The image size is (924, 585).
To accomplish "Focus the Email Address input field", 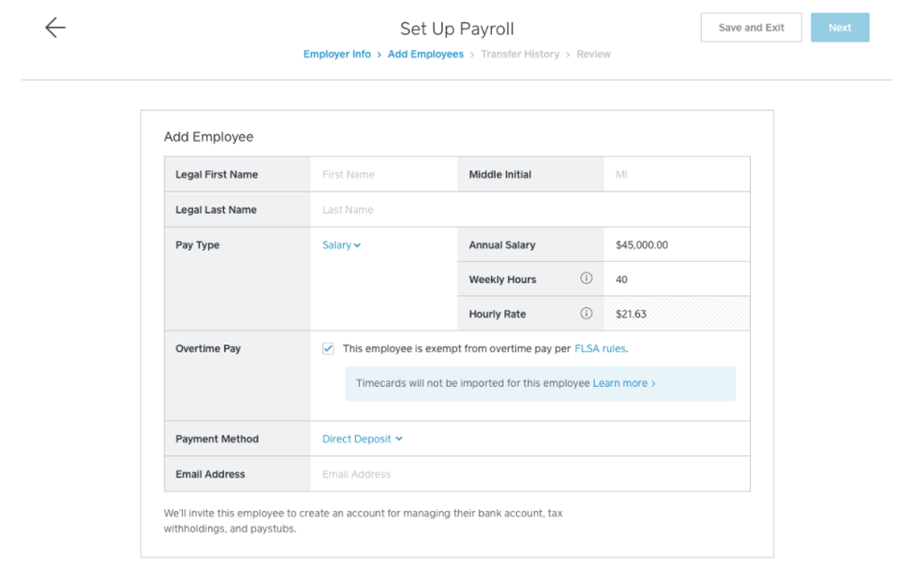I will click(529, 474).
